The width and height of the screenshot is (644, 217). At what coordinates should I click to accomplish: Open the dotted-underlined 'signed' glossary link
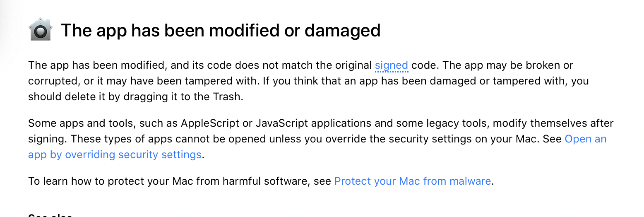coord(392,65)
